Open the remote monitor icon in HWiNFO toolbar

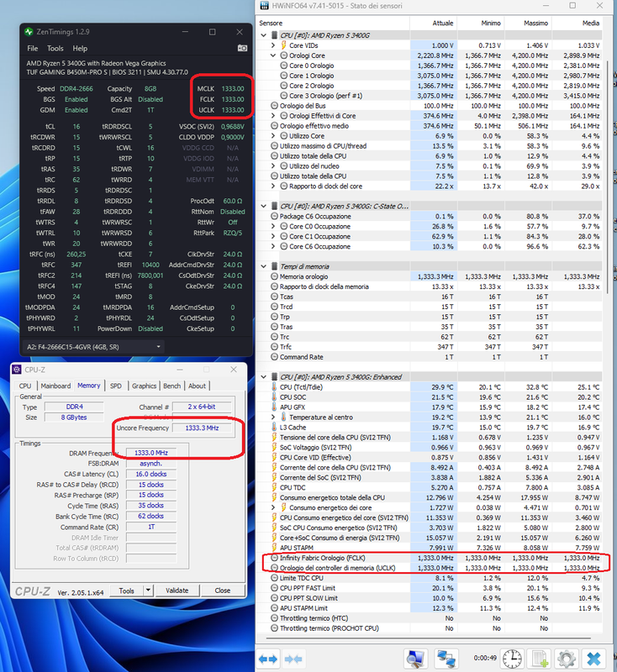pyautogui.click(x=414, y=659)
